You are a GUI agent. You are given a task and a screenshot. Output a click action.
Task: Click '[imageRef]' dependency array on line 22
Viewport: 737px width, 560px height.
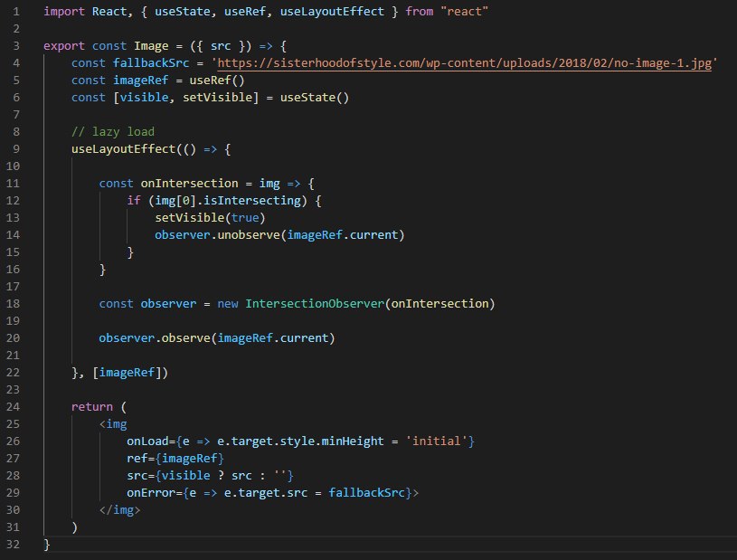coord(127,373)
